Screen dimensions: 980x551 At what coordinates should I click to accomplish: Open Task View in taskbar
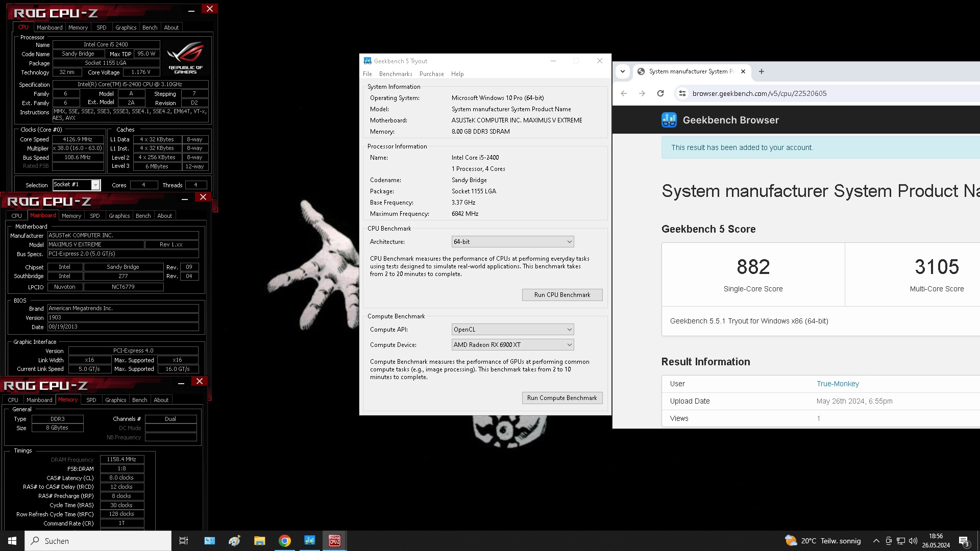tap(184, 541)
